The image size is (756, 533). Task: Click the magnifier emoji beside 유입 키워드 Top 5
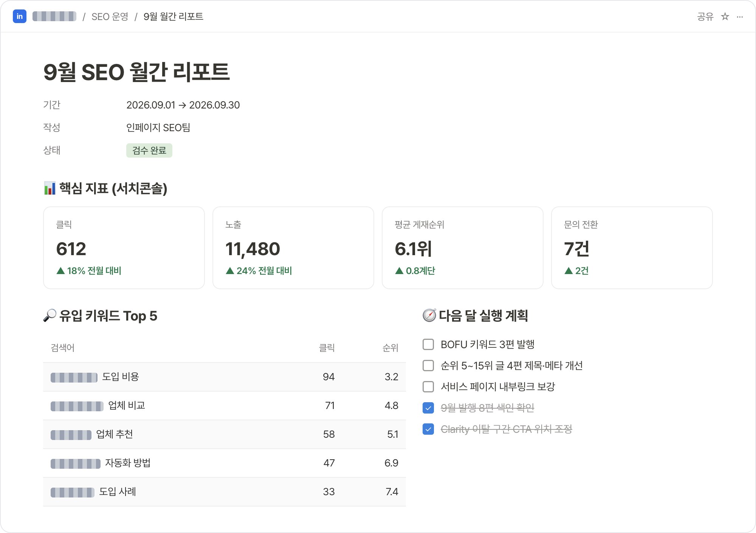pos(50,316)
